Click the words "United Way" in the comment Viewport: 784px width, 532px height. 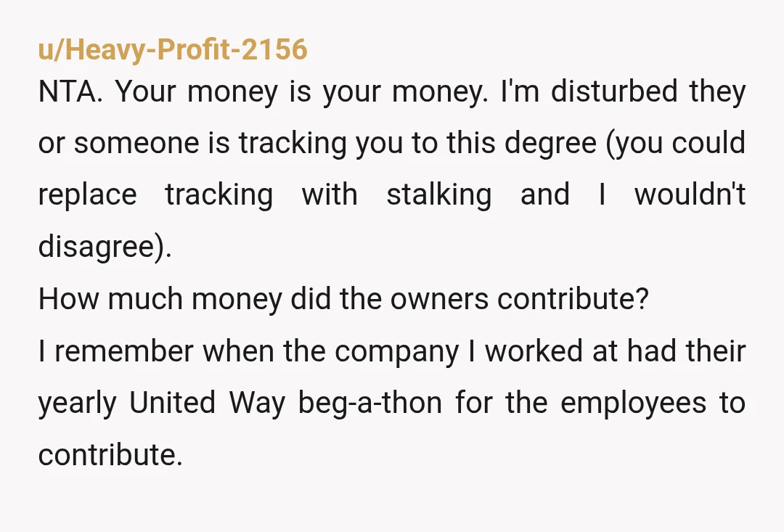[x=208, y=403]
